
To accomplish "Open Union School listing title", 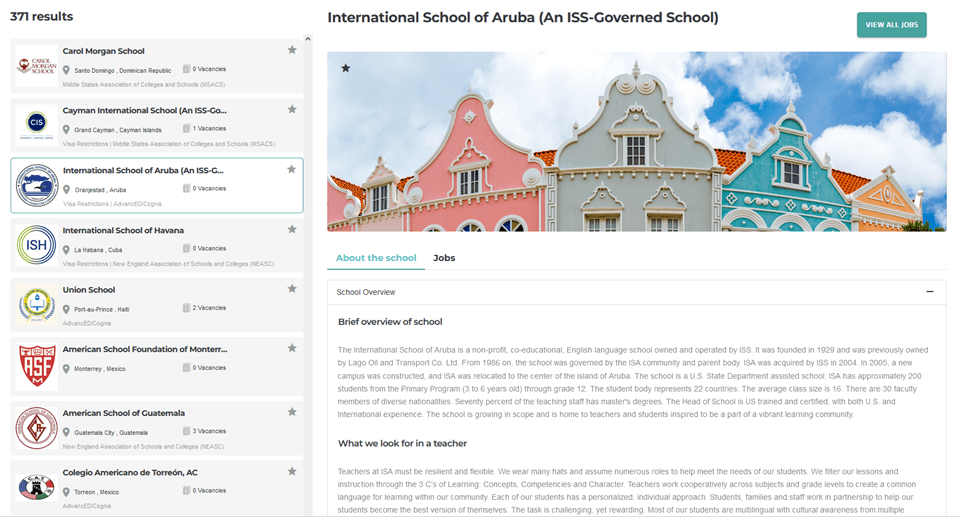I will (x=89, y=290).
